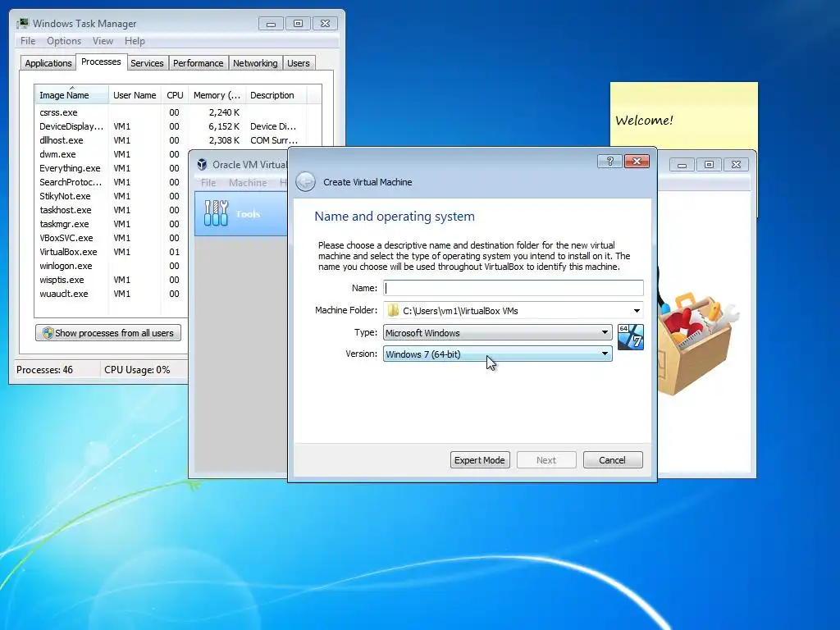This screenshot has height=630, width=840.
Task: Click the Processes: 46 status bar entry
Action: 44,370
